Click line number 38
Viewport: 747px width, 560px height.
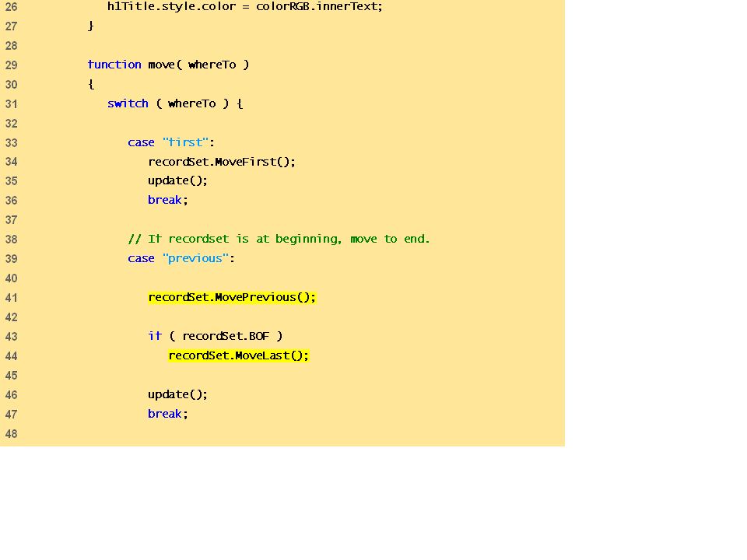coord(12,240)
